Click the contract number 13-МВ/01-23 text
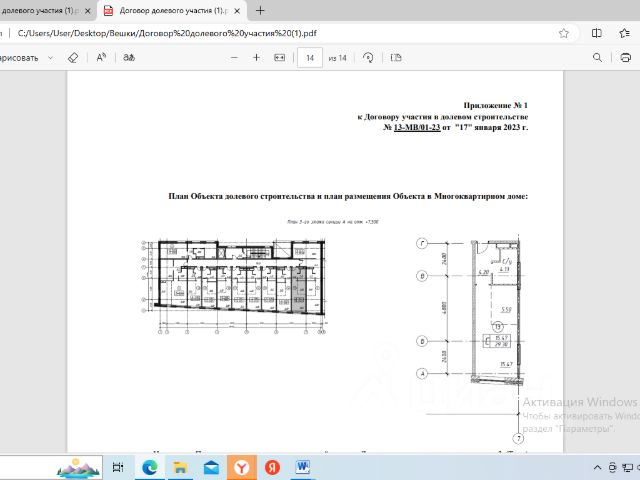 click(x=417, y=127)
